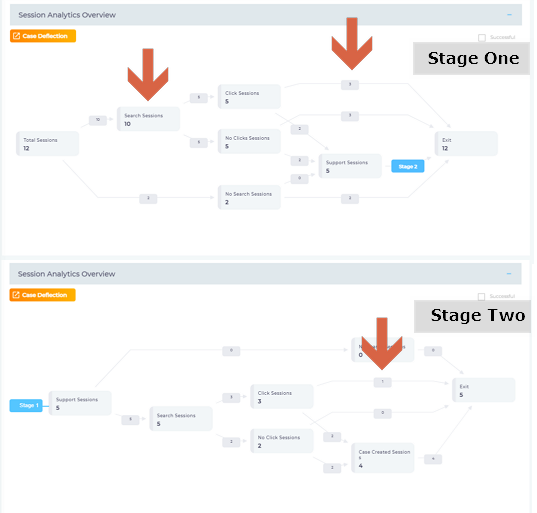Select the No Search Sessions 2 node
Image resolution: width=537 pixels, height=513 pixels.
click(x=249, y=197)
